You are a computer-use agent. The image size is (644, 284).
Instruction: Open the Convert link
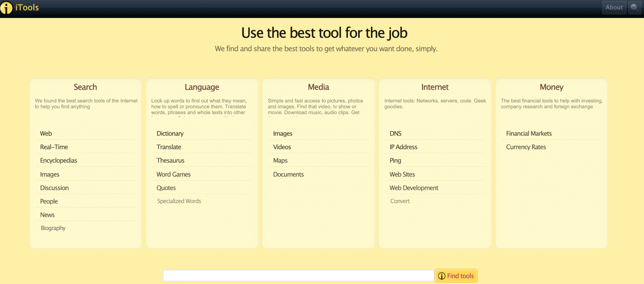400,201
